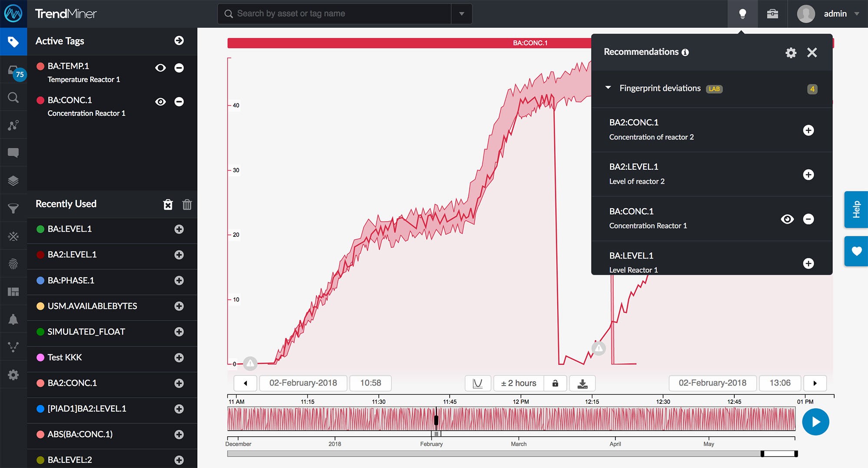This screenshot has height=468, width=868.
Task: Open the network graph sidebar icon
Action: 13,347
